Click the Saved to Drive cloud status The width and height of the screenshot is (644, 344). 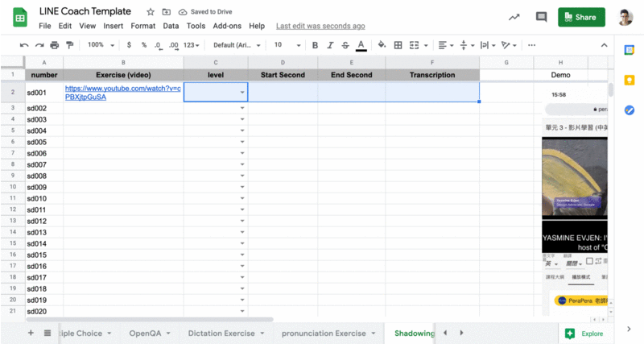coord(206,12)
